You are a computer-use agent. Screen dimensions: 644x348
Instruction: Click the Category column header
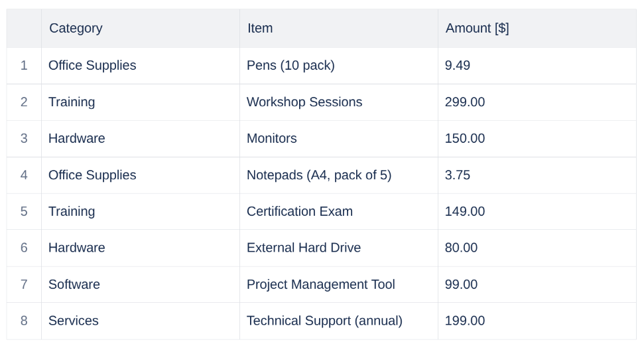[76, 28]
